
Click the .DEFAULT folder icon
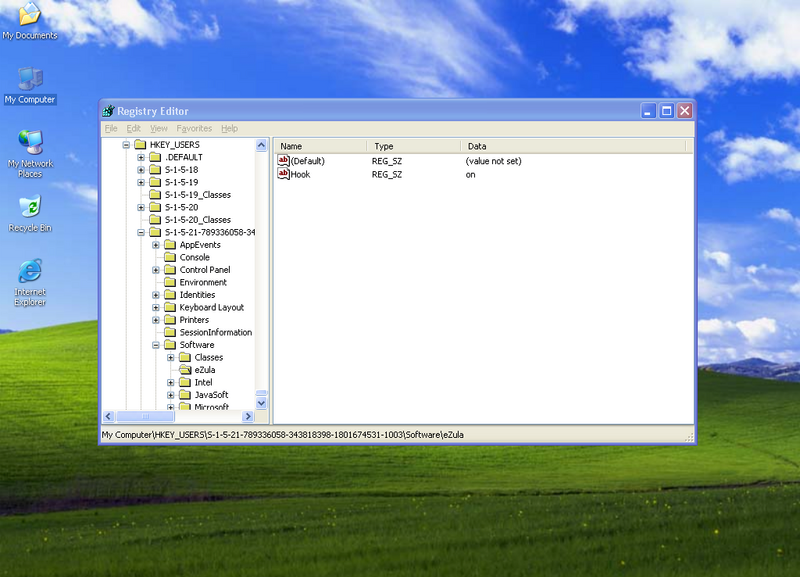click(155, 157)
